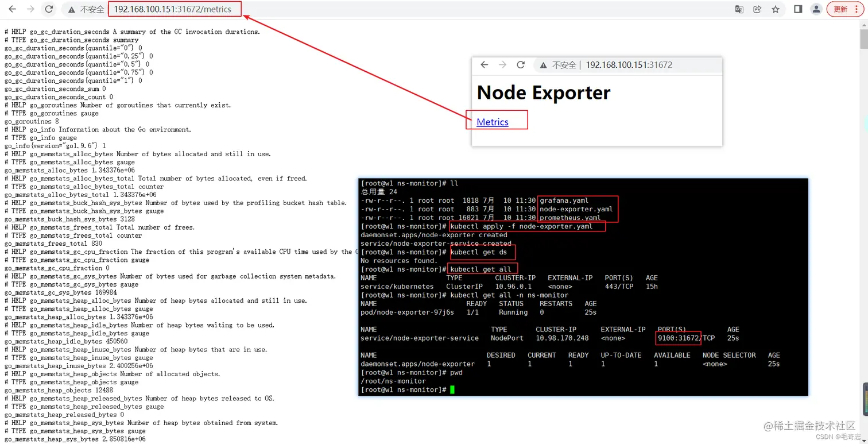868x444 pixels.
Task: Click 'go_memstats_gc_sys_bytes 169984' line
Action: (60, 292)
